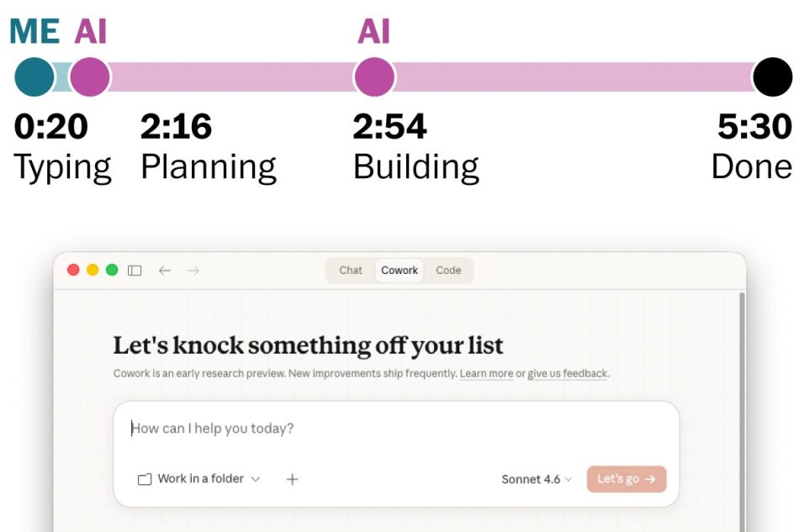Open the Sonnet 4.6 model selector

click(x=536, y=479)
